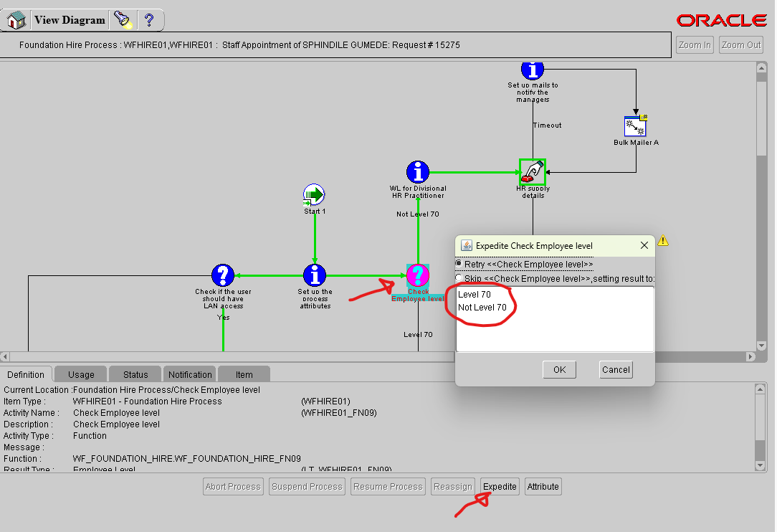Screen dimensions: 777x532
Task: Select WL for Divisional HR Practitioner node
Action: coord(418,172)
